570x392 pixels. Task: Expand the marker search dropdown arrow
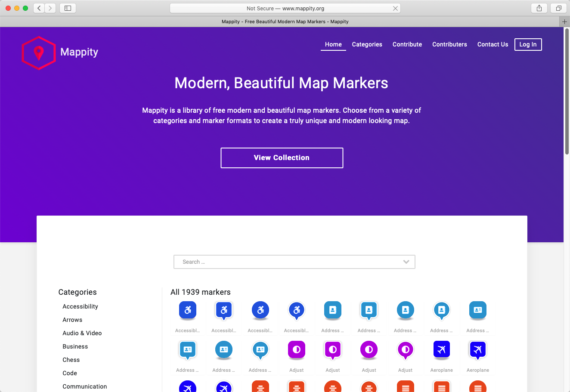[406, 262]
